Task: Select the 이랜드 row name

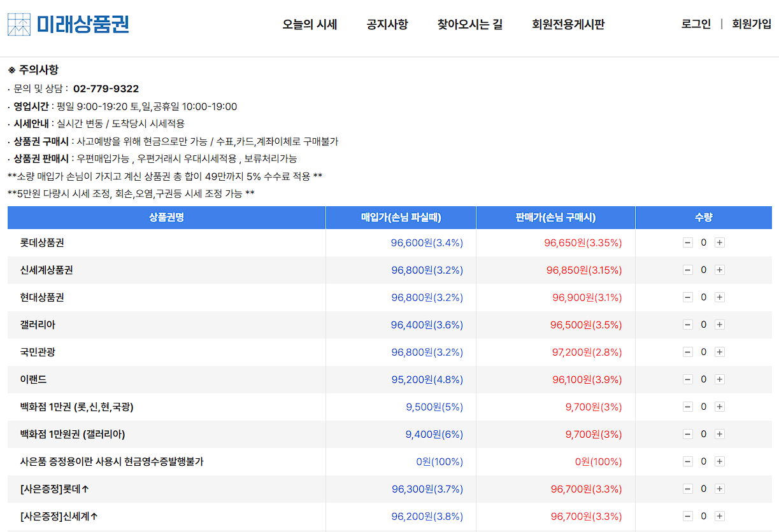Action: pos(33,379)
